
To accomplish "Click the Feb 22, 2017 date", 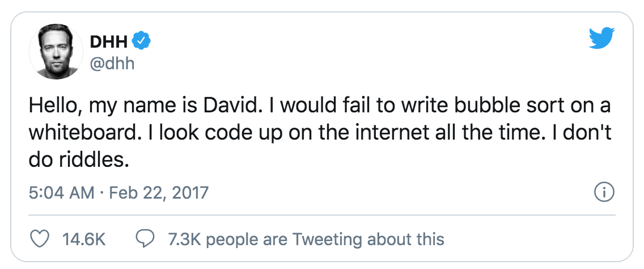I will pyautogui.click(x=159, y=193).
